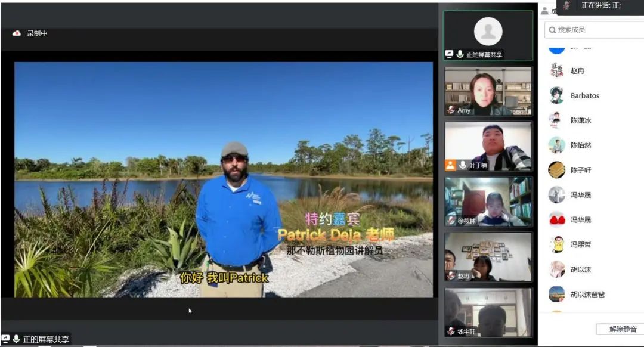Image resolution: width=644 pixels, height=347 pixels.
Task: Open Amy's video thumbnail
Action: [x=488, y=91]
